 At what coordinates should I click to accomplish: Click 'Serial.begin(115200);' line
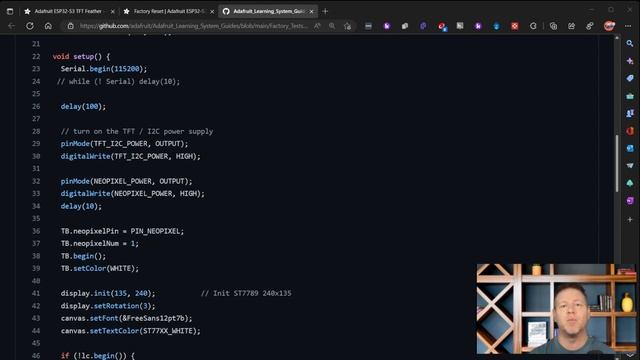coord(104,69)
